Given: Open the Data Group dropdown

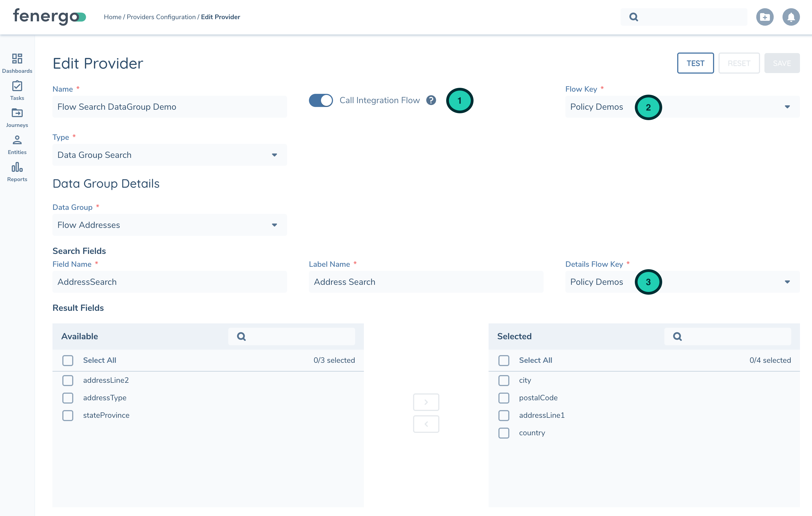Looking at the screenshot, I should point(169,225).
